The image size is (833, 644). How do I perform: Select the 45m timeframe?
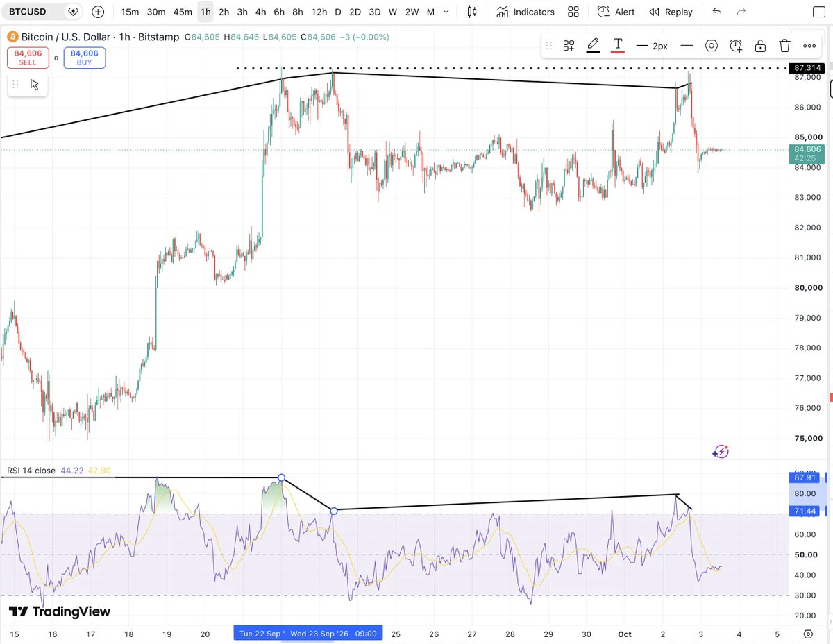tap(183, 12)
